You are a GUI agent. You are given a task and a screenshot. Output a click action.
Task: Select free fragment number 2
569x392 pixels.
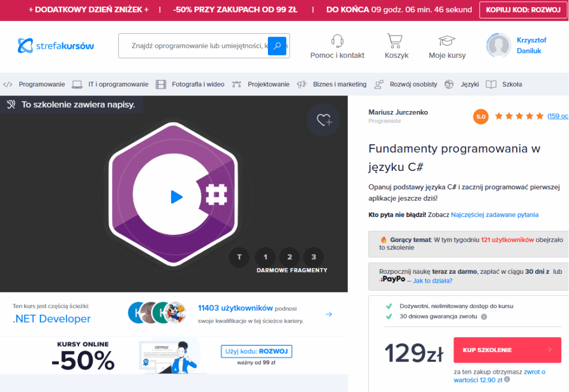[x=289, y=257]
